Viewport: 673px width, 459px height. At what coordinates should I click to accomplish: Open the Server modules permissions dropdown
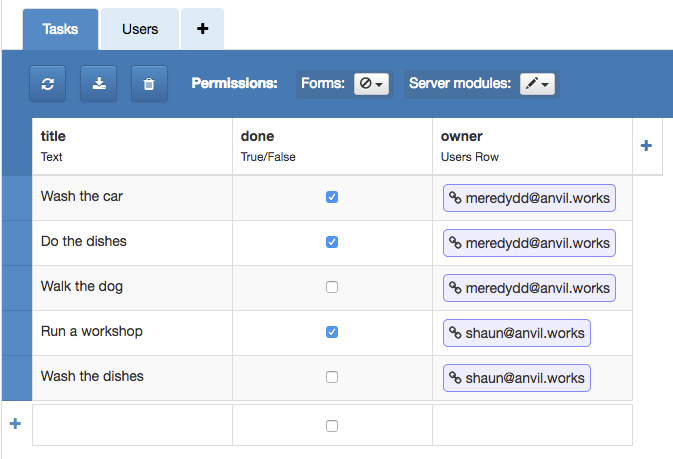point(537,84)
